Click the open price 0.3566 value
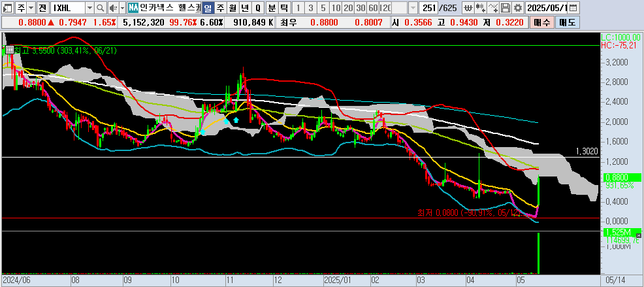644x287 pixels. [419, 23]
